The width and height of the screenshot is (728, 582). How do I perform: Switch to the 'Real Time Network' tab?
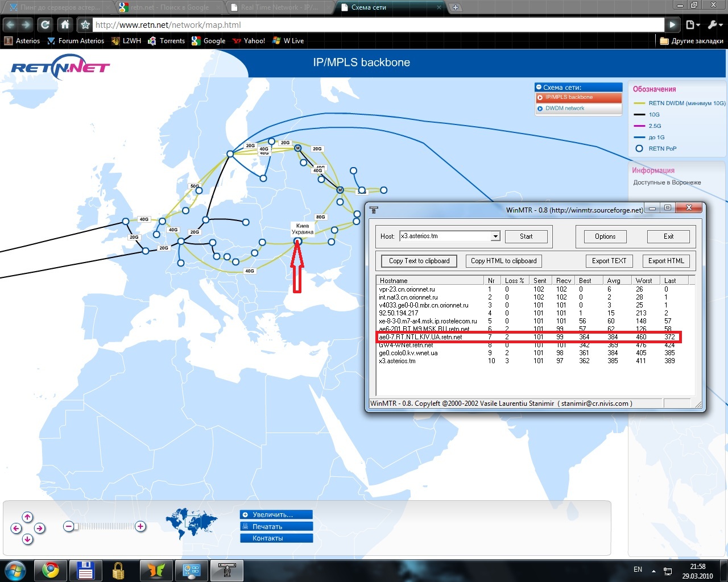pyautogui.click(x=279, y=7)
